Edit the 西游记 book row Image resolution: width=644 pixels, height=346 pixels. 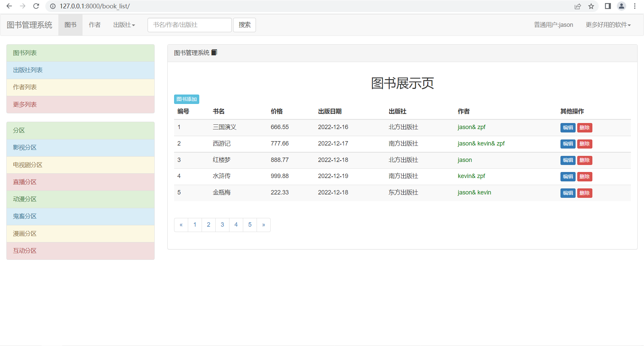(x=568, y=144)
